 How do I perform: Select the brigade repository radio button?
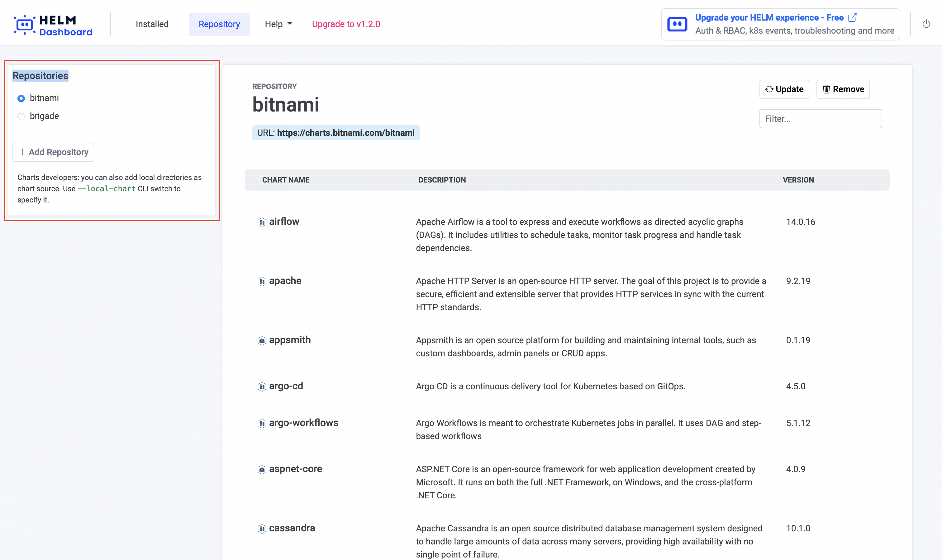[21, 116]
